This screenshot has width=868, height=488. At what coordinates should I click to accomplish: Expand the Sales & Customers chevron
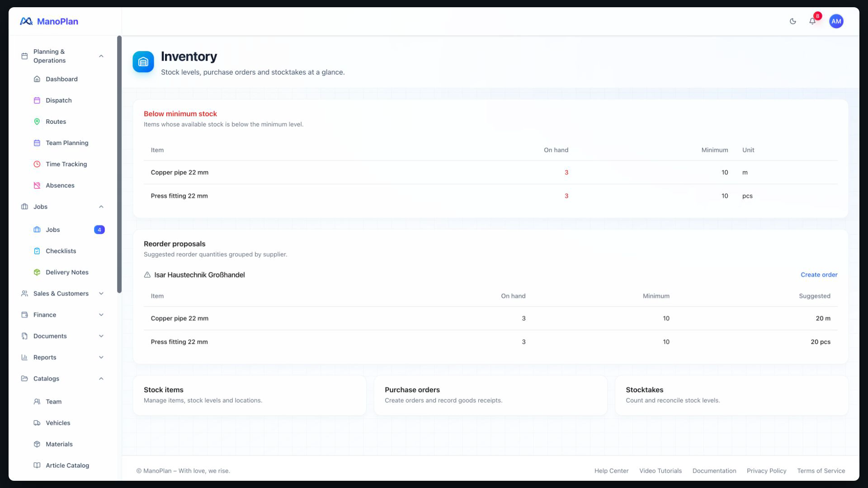tap(101, 293)
